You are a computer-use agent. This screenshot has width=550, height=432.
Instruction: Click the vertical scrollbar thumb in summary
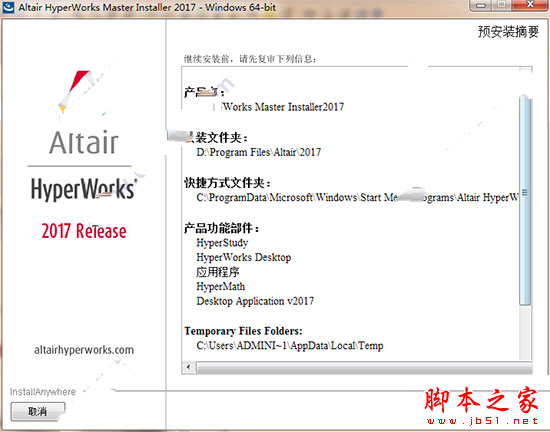524,200
